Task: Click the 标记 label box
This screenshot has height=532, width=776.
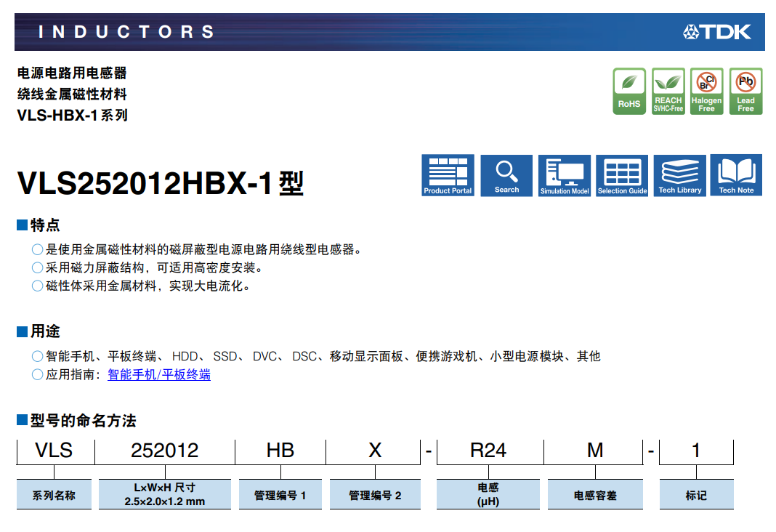Action: [696, 495]
